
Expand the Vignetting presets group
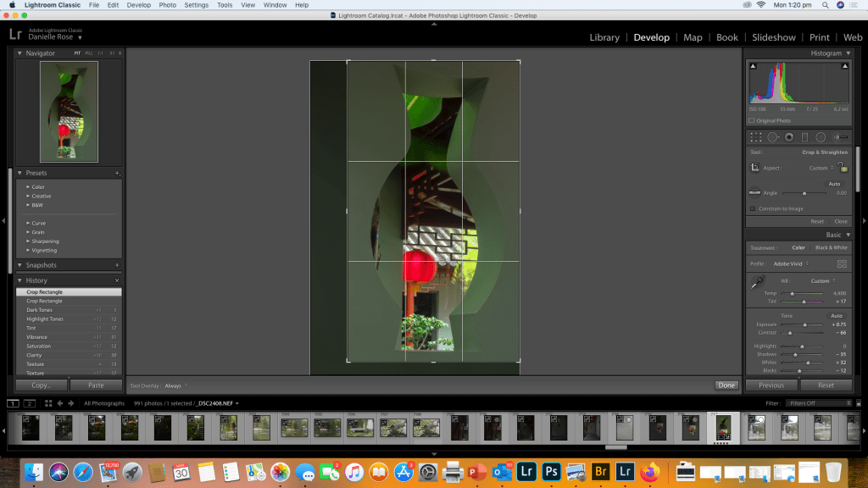coord(44,250)
